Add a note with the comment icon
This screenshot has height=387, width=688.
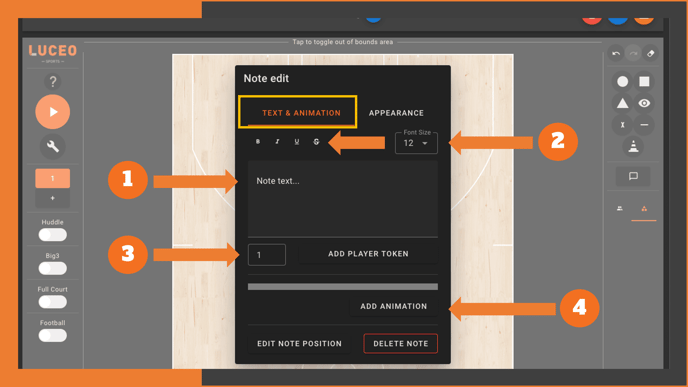point(633,176)
